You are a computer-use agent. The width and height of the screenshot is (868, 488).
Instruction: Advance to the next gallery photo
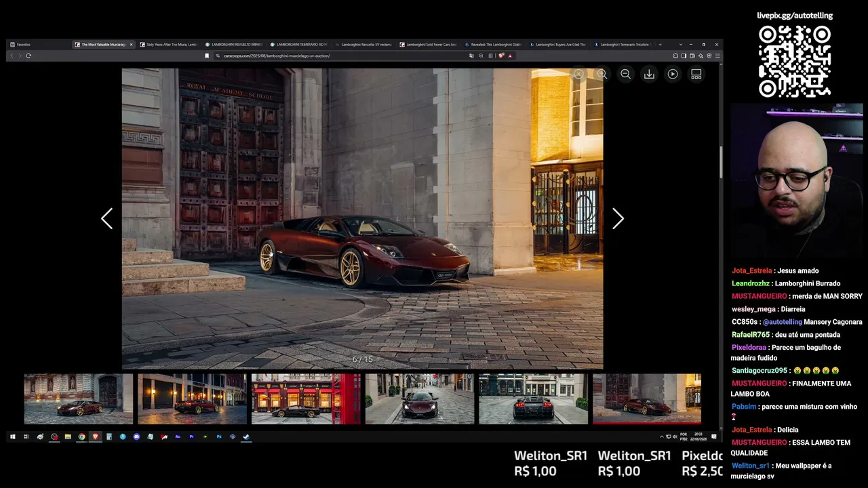[x=618, y=218]
